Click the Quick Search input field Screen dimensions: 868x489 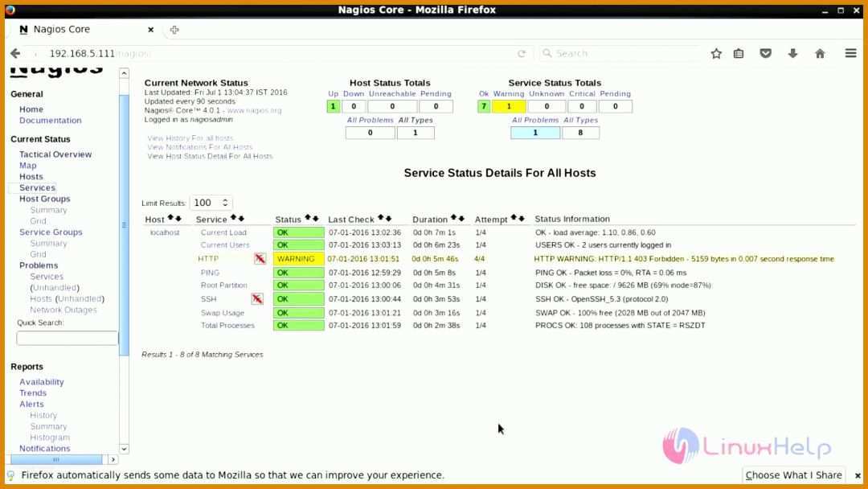point(67,339)
